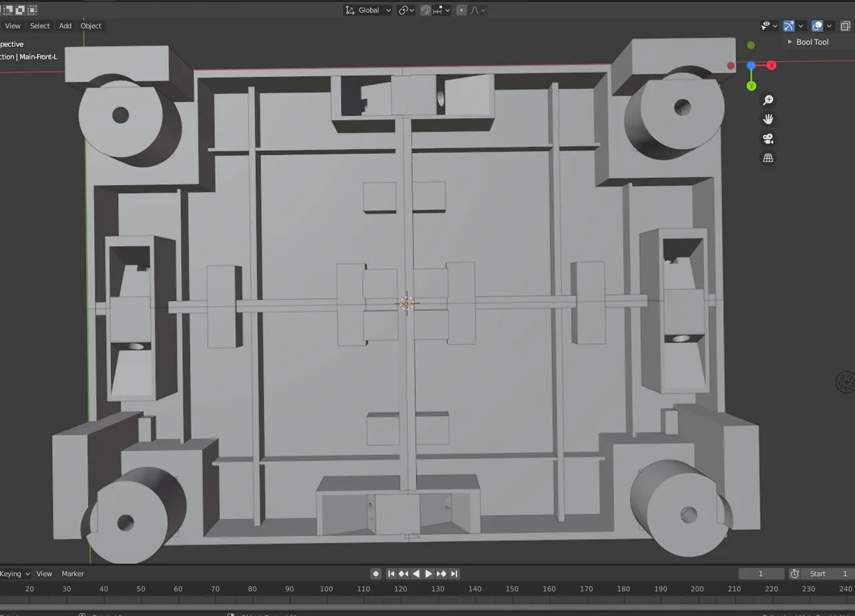Click the current frame number field

click(761, 574)
